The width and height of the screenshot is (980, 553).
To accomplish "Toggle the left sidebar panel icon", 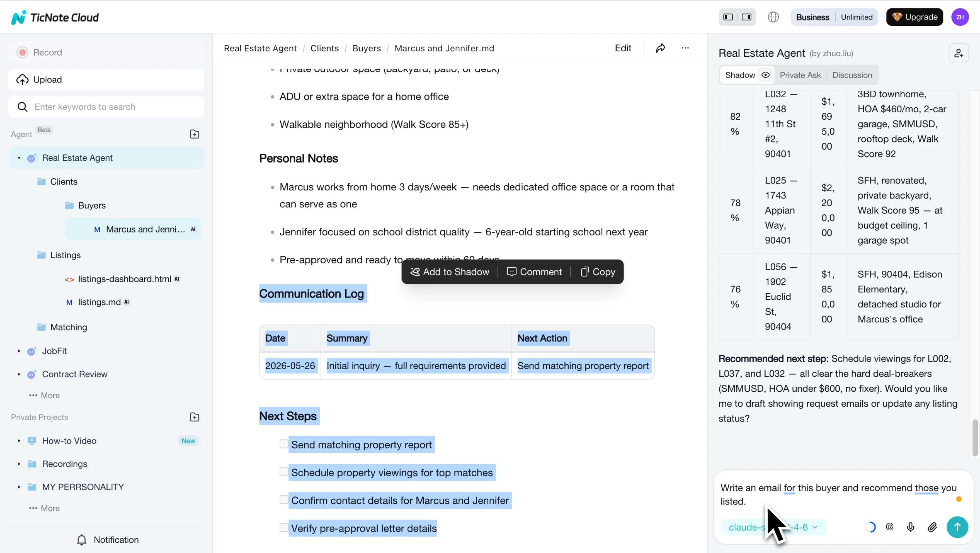I will pyautogui.click(x=728, y=17).
